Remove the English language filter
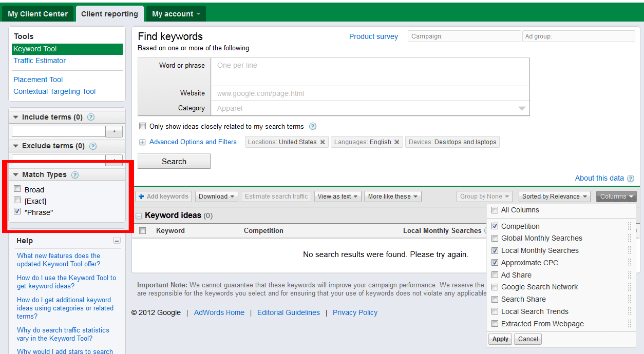Viewport: 644px width, 354px height. tap(397, 142)
